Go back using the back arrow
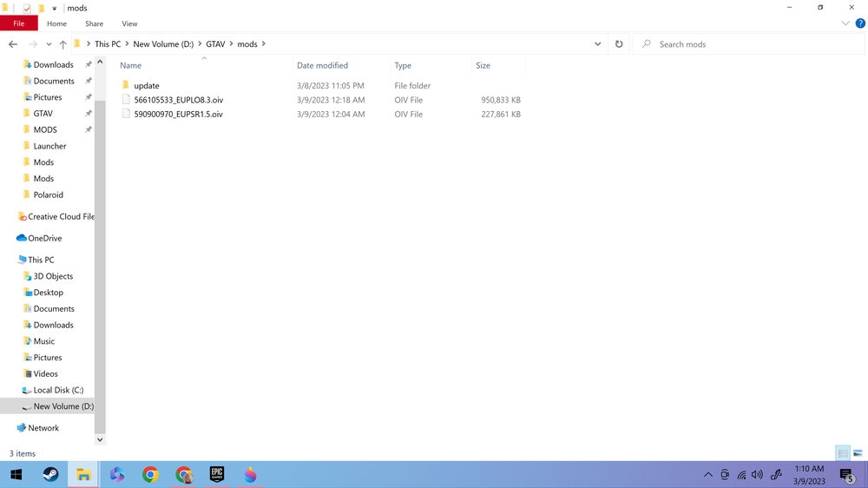Screen dimensions: 868x488 click(13, 44)
